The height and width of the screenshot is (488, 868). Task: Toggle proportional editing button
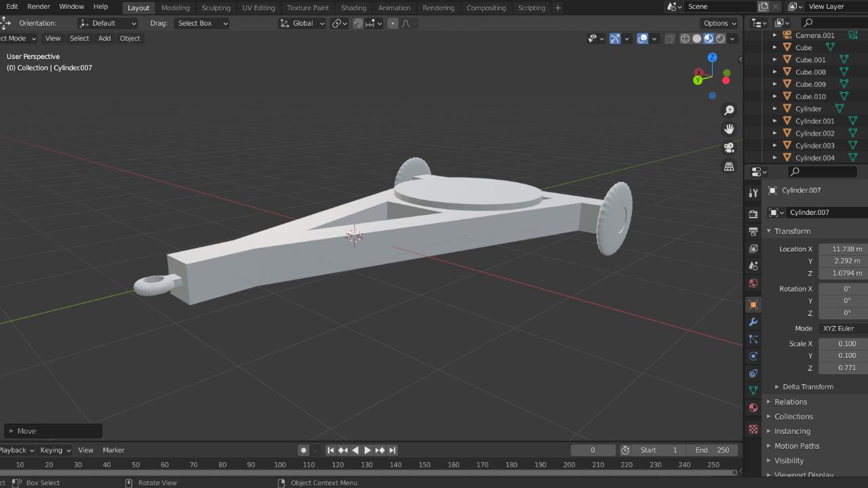point(393,23)
